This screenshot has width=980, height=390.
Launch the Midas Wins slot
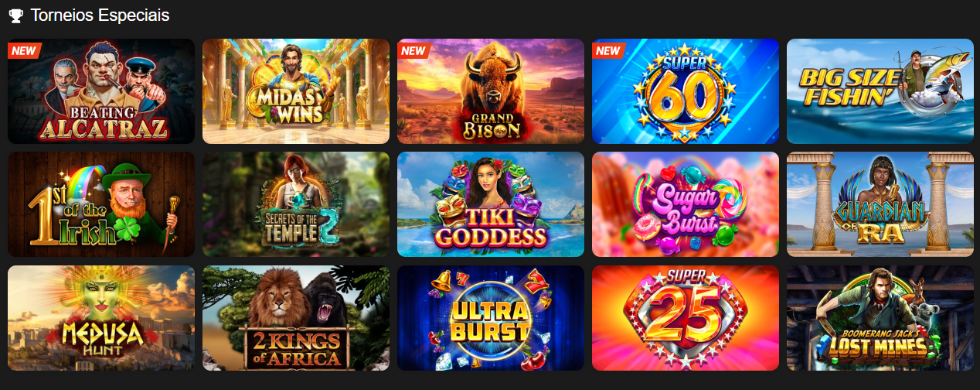(296, 91)
